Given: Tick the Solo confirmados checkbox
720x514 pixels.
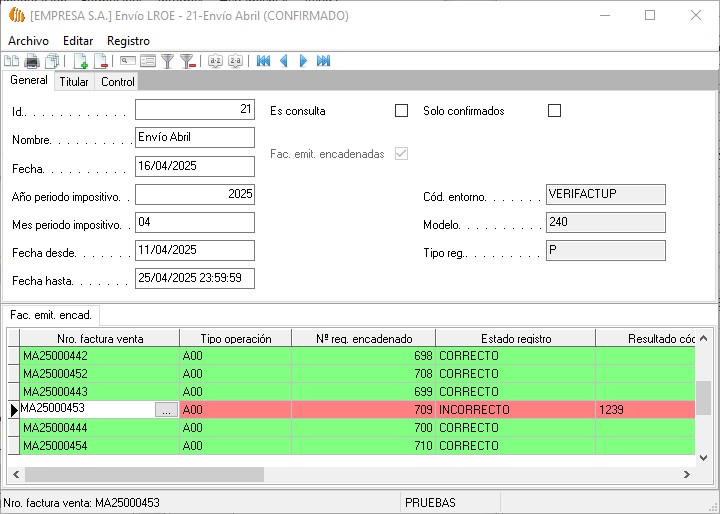Looking at the screenshot, I should click(555, 111).
